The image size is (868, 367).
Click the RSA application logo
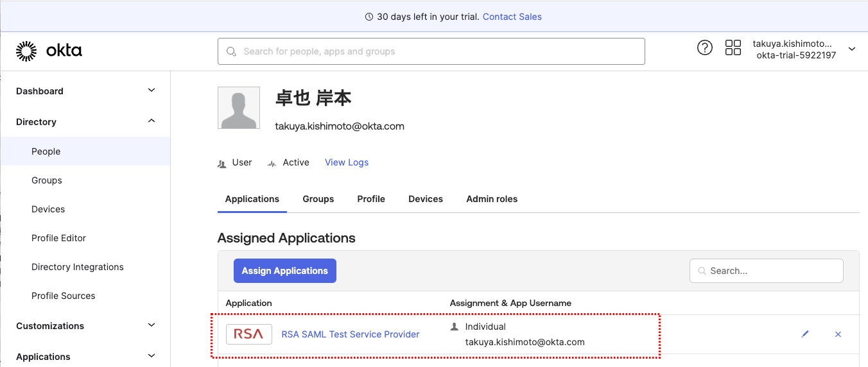(x=248, y=334)
